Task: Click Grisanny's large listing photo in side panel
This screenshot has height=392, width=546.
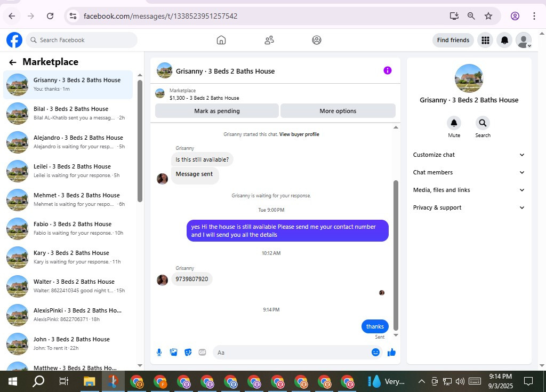Action: [469, 78]
